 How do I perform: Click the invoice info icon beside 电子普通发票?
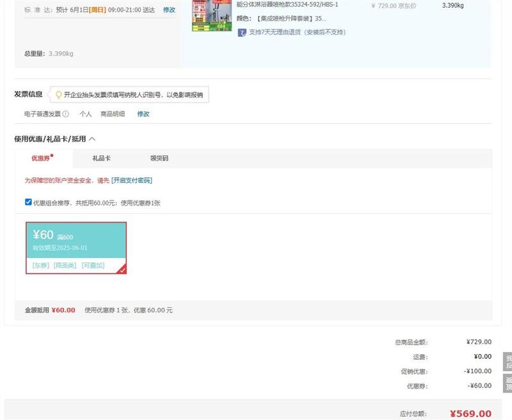[66, 114]
